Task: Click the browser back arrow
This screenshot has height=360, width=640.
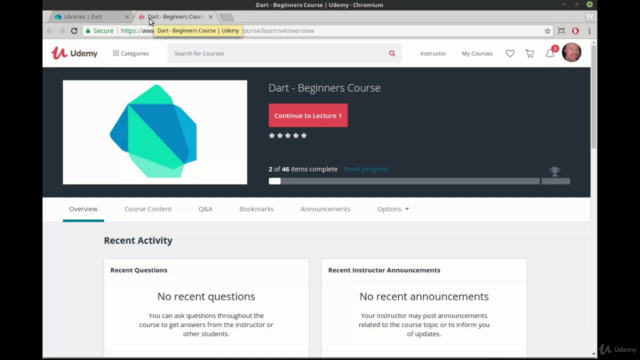Action: click(x=50, y=31)
